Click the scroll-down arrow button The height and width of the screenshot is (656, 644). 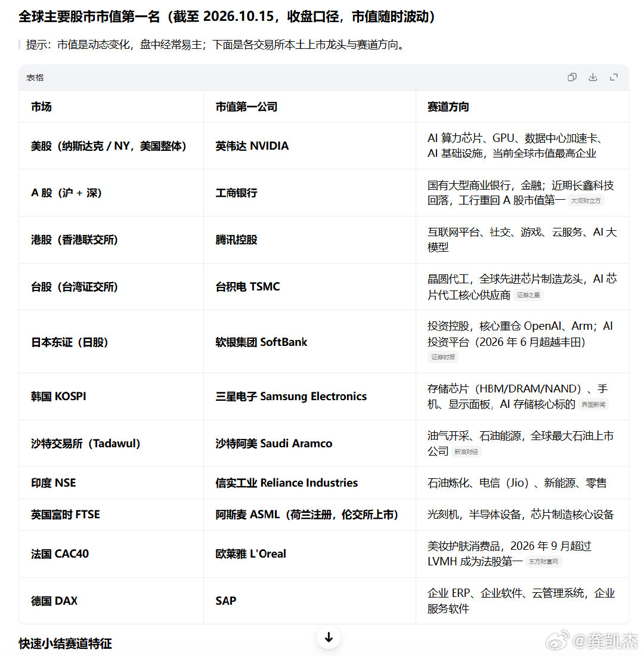click(x=329, y=637)
